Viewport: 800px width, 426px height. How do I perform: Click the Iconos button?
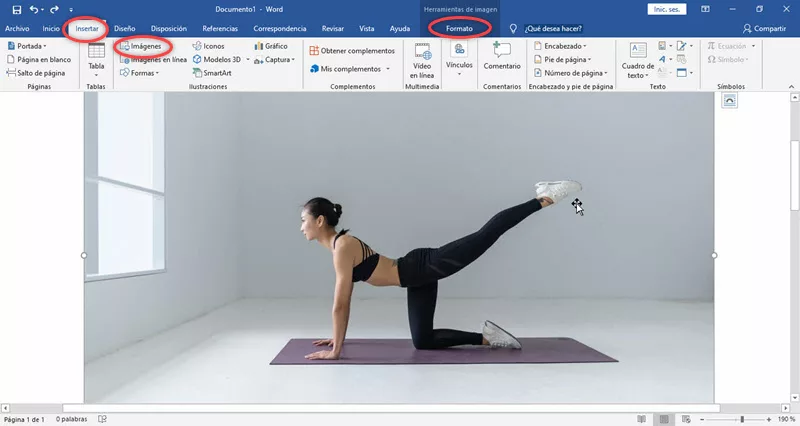tap(208, 46)
